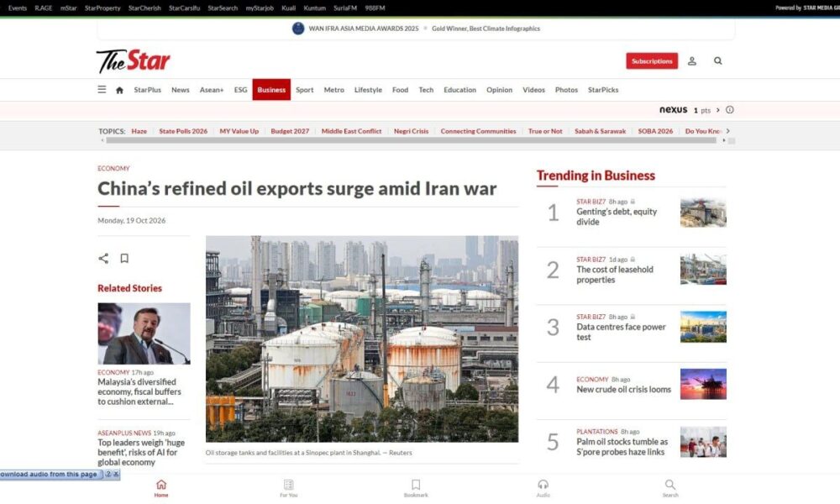Open StarProperty in top bar
The height and width of the screenshot is (504, 840).
click(x=102, y=8)
